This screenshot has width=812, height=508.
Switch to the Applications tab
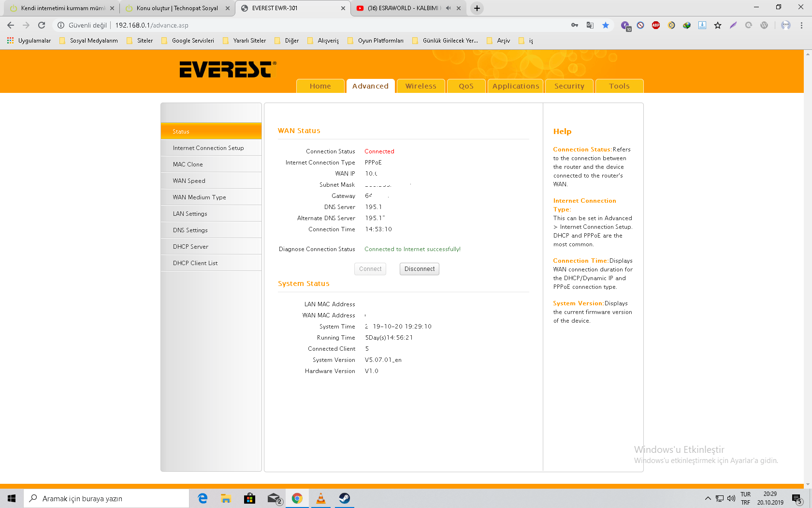point(515,86)
